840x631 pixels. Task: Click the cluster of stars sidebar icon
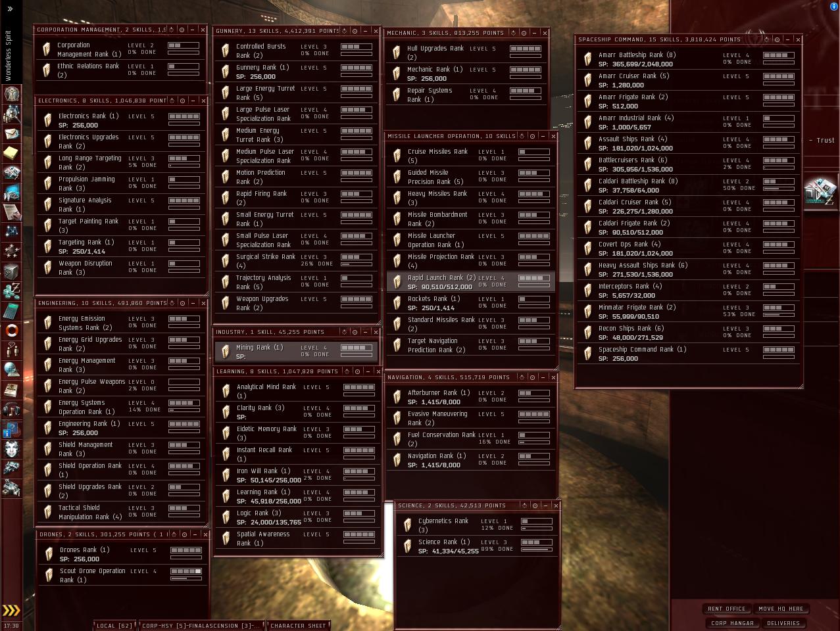coord(11,252)
